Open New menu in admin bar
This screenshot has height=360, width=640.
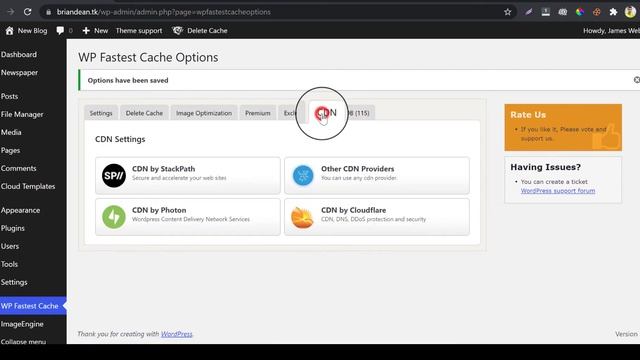click(x=95, y=31)
